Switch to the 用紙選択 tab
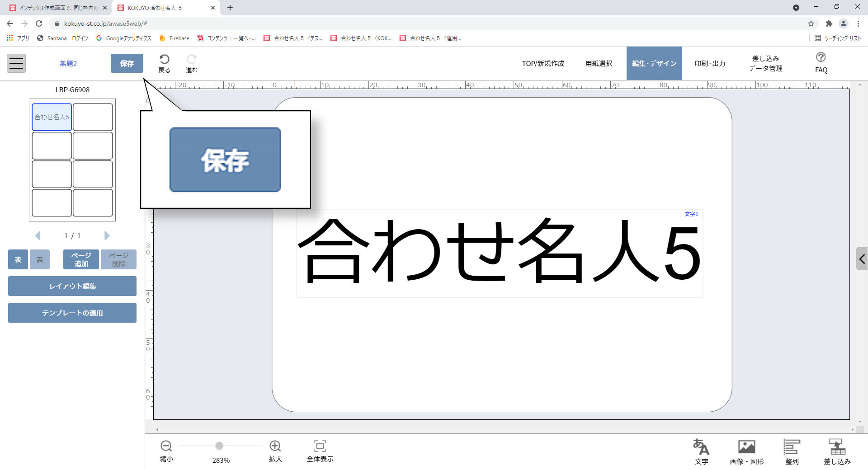The image size is (868, 470). pyautogui.click(x=599, y=63)
